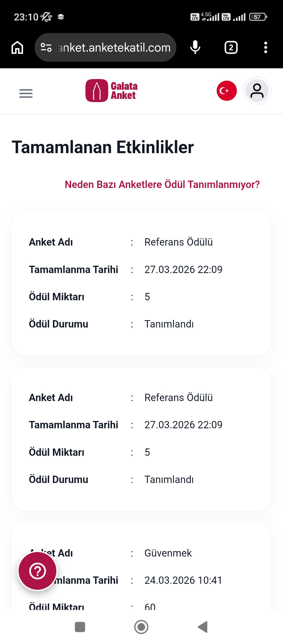Select first Referans Ödülü survey card
Viewport: 283px width, 644px height.
pos(141,283)
